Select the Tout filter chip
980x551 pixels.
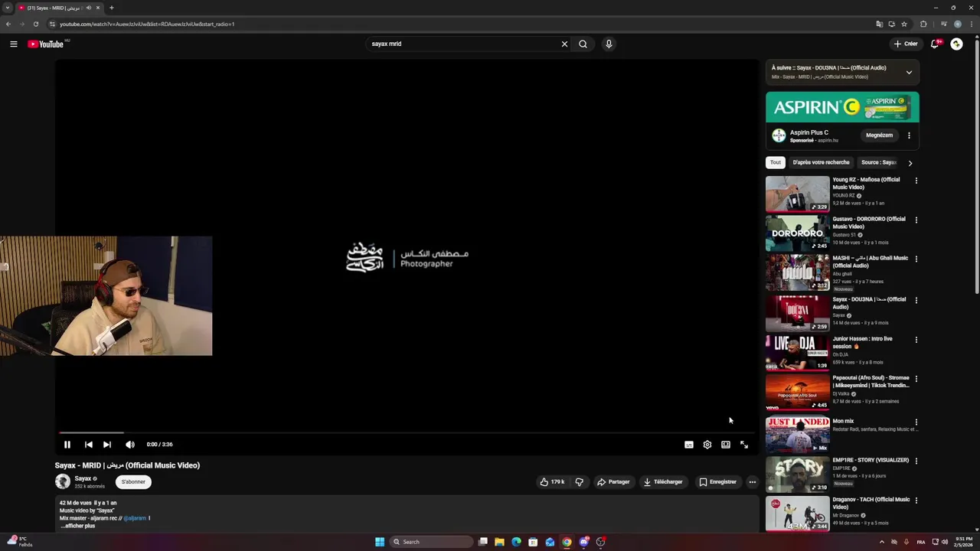776,162
